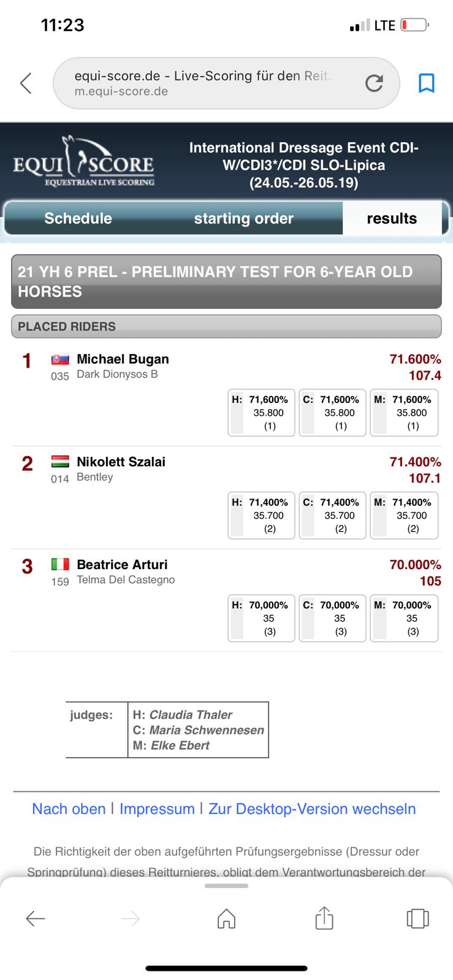Click Zur Desktop-Version wechseln link
Screen dimensions: 453x980
click(x=312, y=809)
